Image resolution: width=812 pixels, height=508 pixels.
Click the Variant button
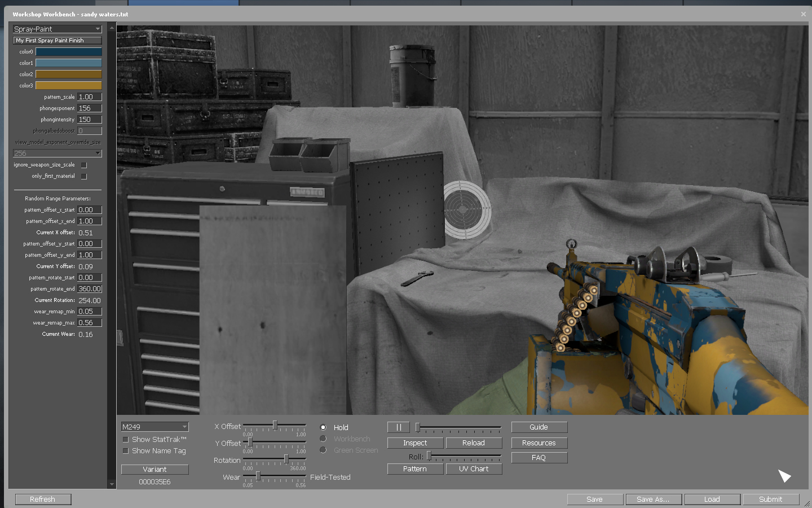point(155,469)
